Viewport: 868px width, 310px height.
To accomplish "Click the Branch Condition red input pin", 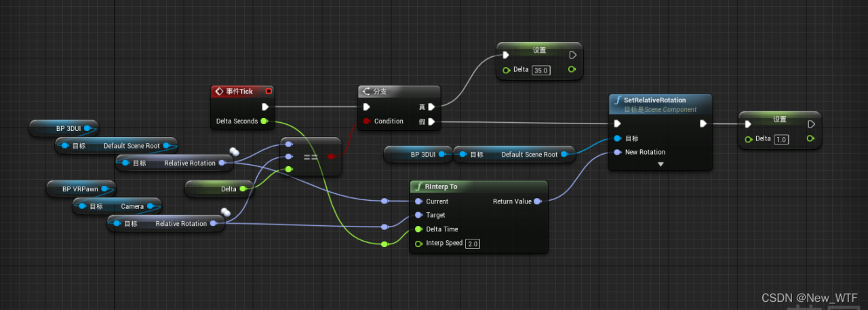I will [366, 121].
